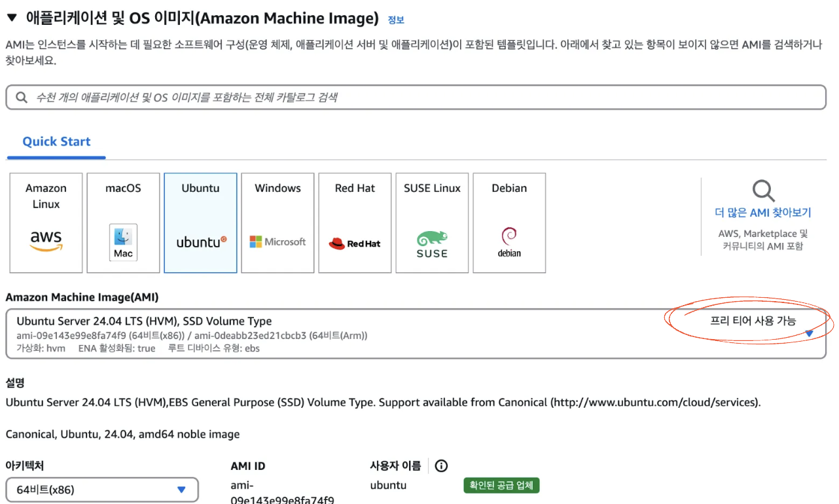Screen dimensions: 839x504
Task: Open the 더 많은 AMI 찾아보기 link
Action: pos(763,213)
